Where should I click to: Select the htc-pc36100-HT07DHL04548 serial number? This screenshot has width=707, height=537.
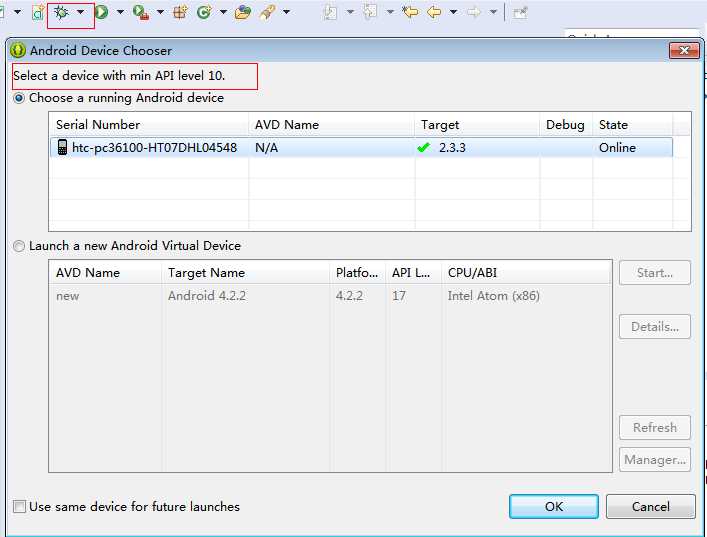point(154,147)
